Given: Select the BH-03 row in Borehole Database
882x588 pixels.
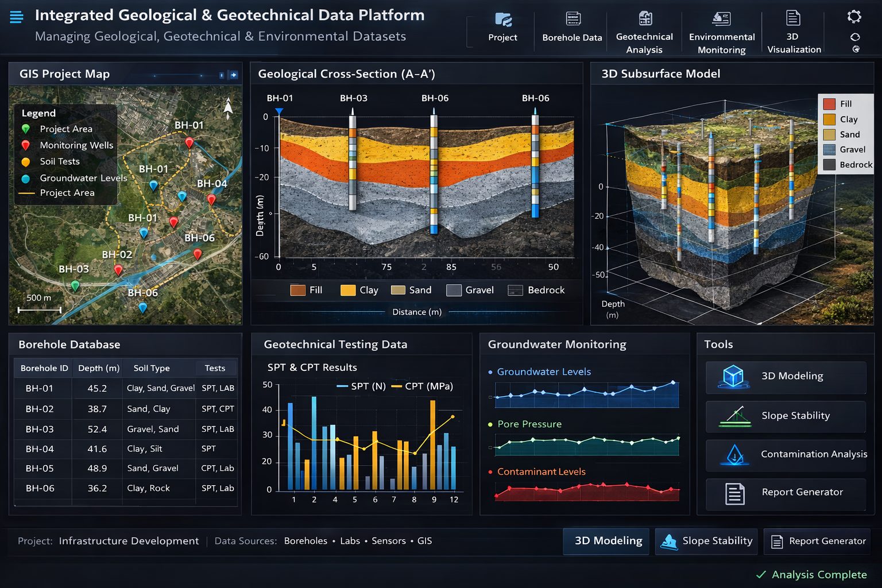Looking at the screenshot, I should [x=126, y=429].
